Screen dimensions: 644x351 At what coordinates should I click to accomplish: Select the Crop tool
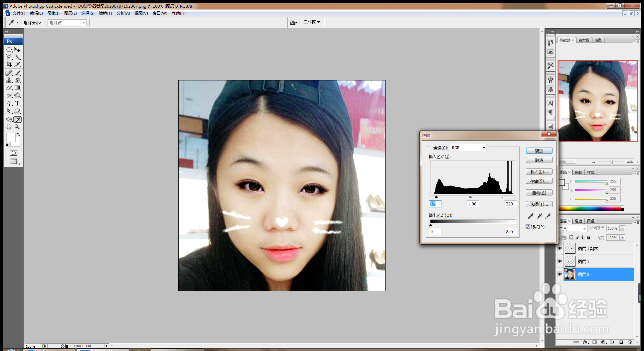9,64
